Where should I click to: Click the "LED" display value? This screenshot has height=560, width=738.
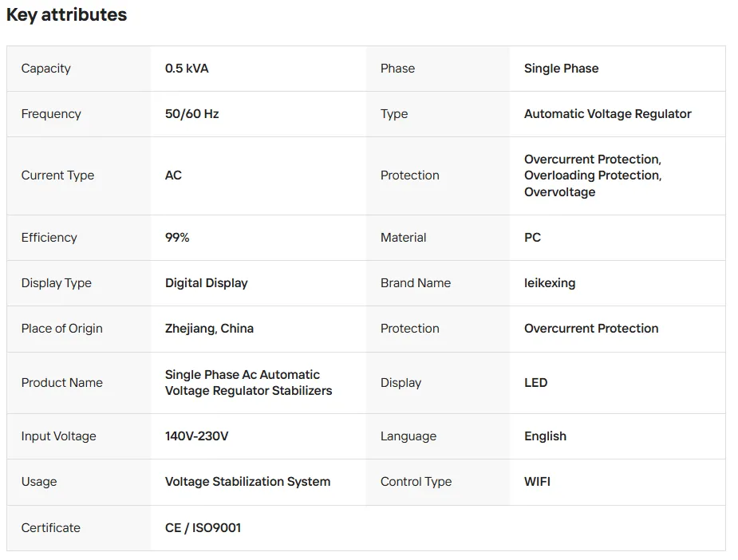click(535, 383)
